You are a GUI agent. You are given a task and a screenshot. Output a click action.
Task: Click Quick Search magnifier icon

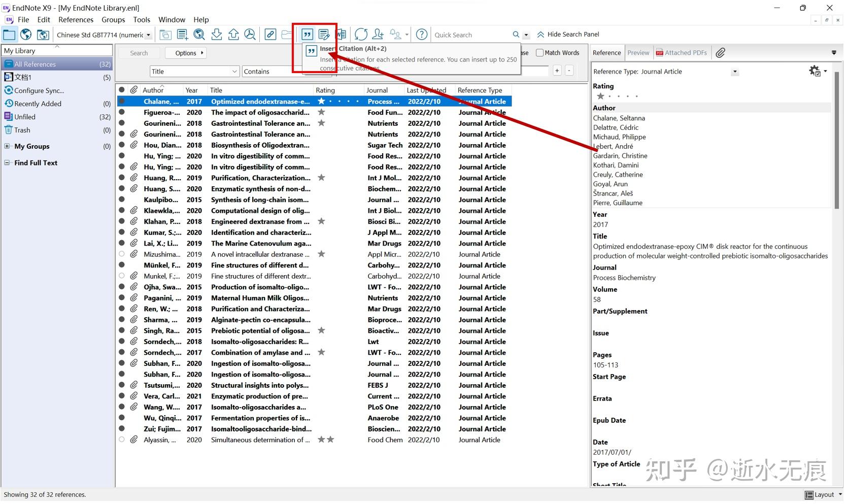(x=516, y=35)
